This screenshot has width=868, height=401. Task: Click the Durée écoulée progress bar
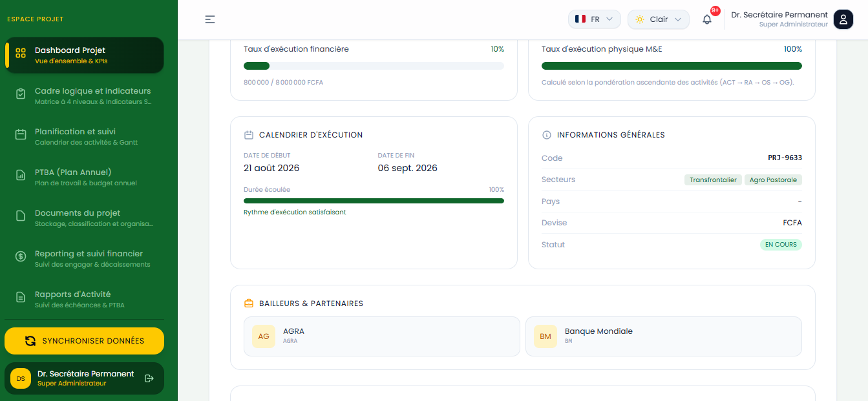374,201
